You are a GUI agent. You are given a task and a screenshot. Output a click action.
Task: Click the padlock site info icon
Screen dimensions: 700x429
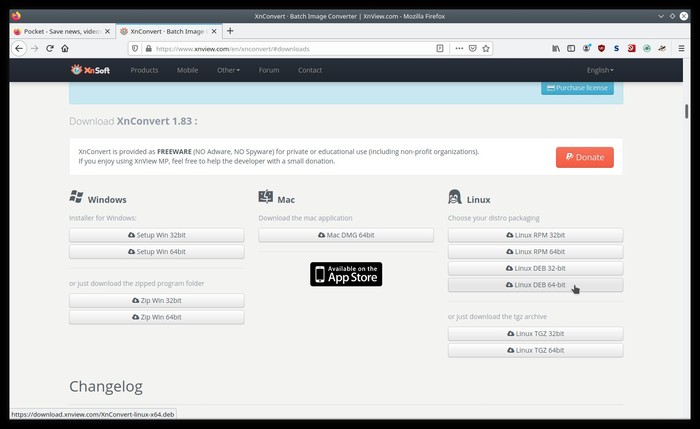149,49
